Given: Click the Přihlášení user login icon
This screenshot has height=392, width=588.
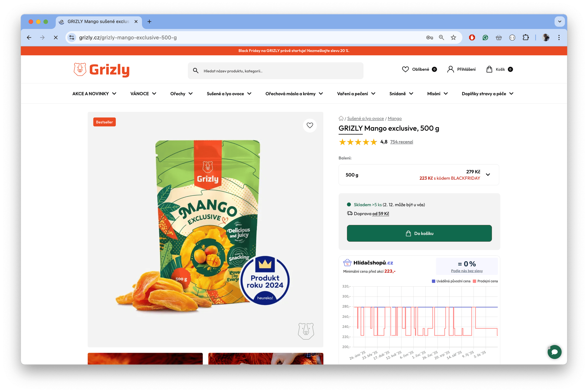Looking at the screenshot, I should pyautogui.click(x=450, y=69).
